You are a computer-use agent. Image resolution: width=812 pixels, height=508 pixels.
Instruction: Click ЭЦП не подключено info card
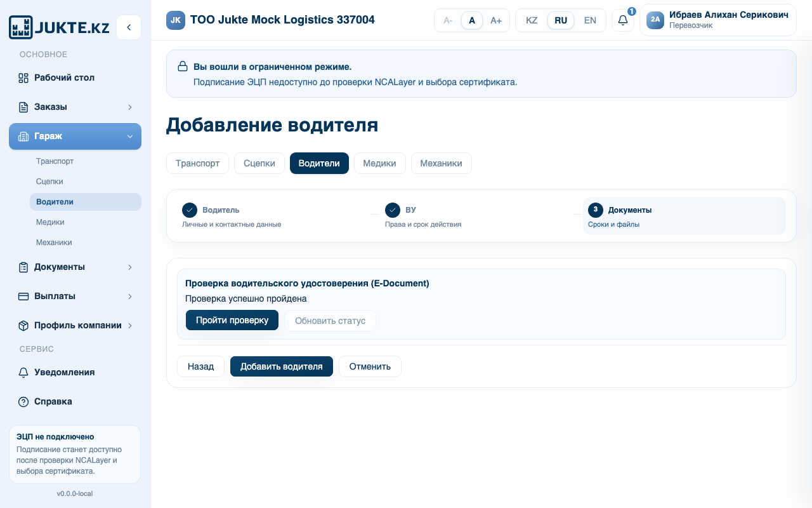[75, 455]
